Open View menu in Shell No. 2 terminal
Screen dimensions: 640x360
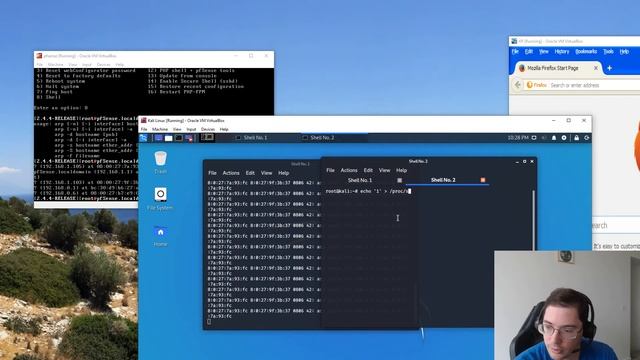384,170
